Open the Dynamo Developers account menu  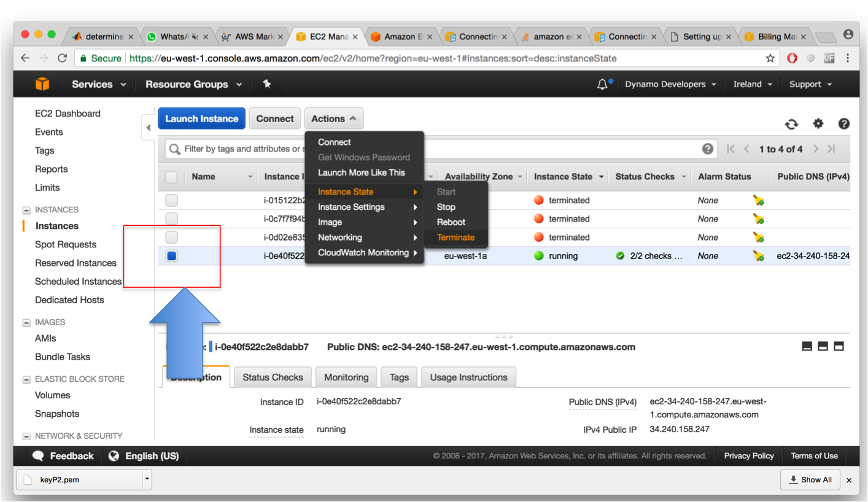pyautogui.click(x=670, y=84)
